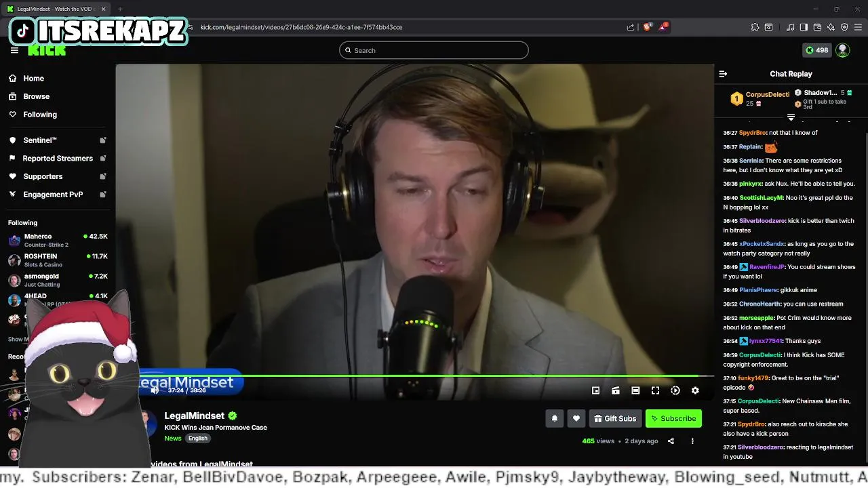Click the lock icon beside Engagement PvP
The image size is (868, 488).
[x=103, y=195]
